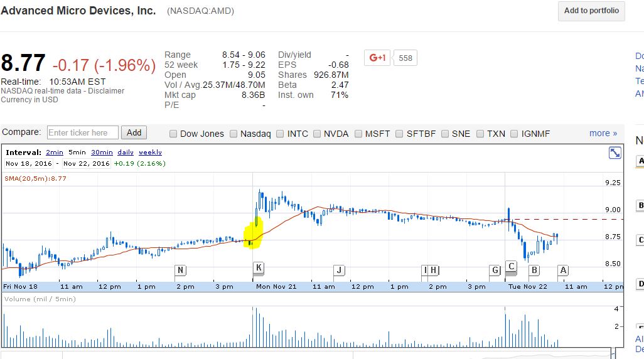Screen dimensions: 644x359
Task: Select the 5min interval
Action: (x=77, y=153)
